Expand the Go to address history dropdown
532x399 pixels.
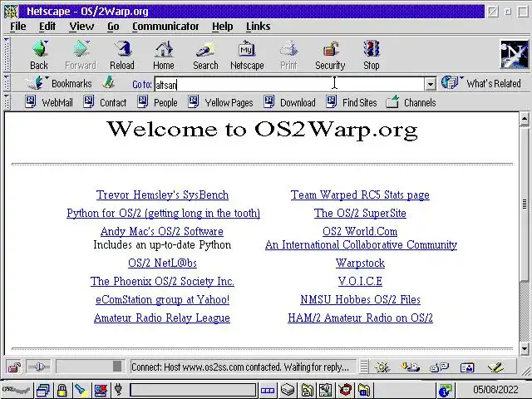[x=431, y=84]
